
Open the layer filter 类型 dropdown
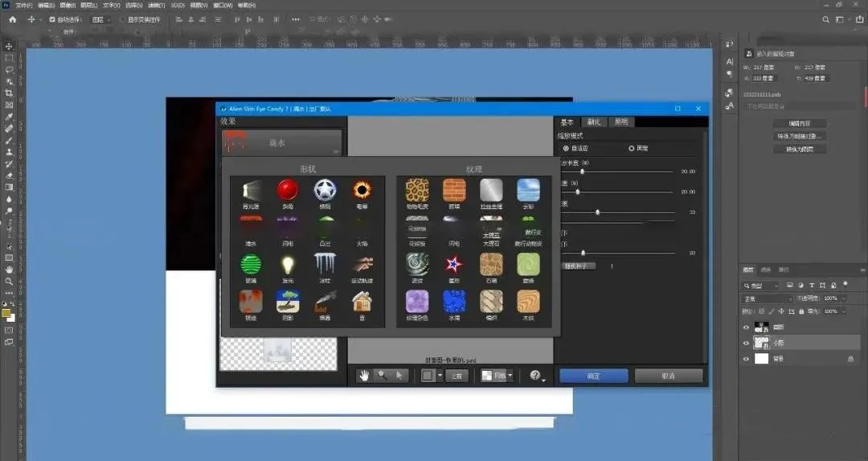pos(761,286)
